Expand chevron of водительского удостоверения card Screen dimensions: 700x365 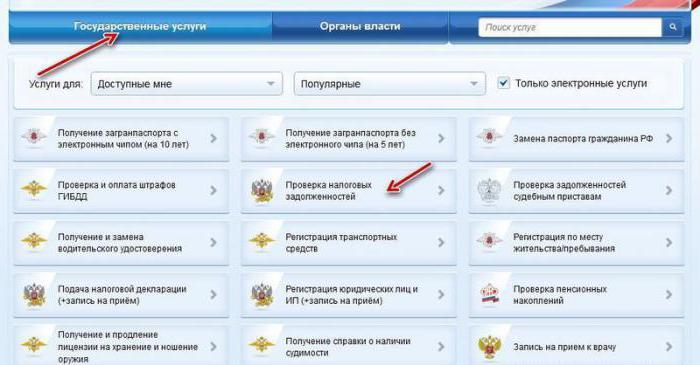[x=214, y=243]
